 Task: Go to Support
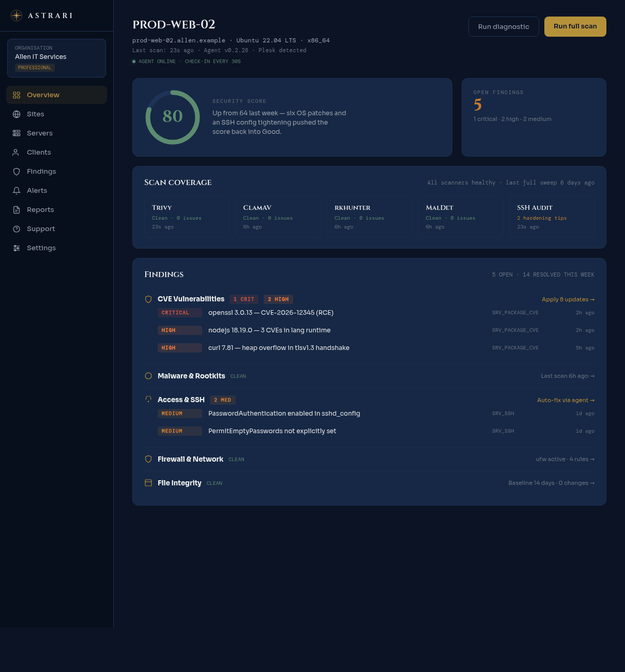click(x=56, y=229)
